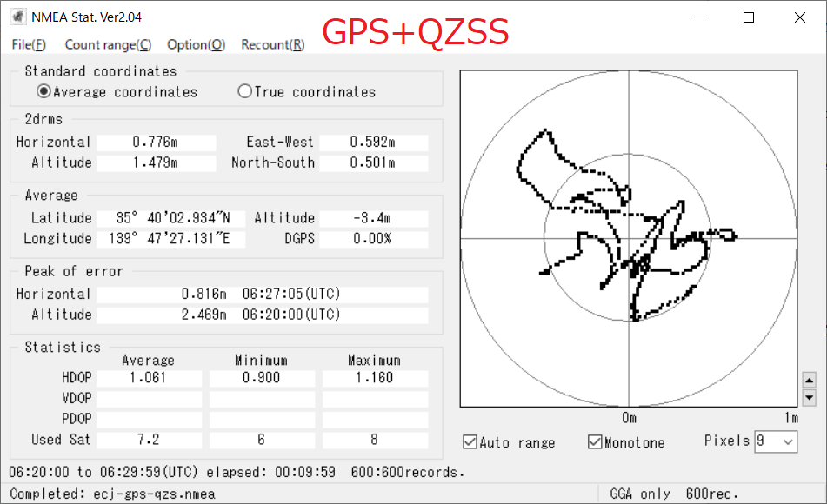
Task: Open the File(F) menu
Action: pos(29,45)
